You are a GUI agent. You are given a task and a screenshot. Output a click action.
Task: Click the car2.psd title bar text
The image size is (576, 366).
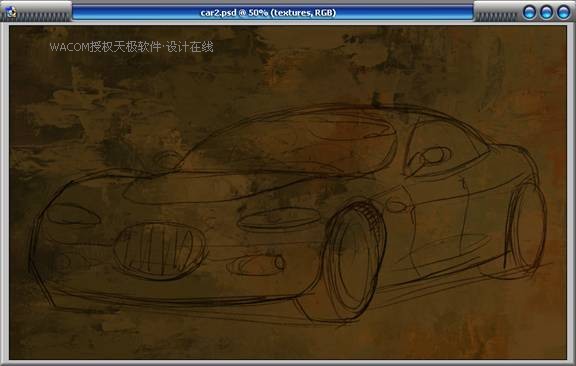point(268,13)
